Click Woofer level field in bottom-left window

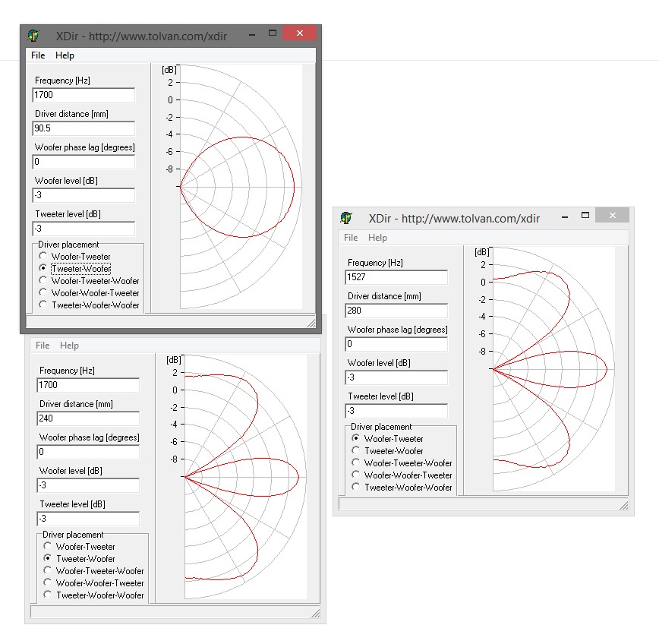click(88, 485)
